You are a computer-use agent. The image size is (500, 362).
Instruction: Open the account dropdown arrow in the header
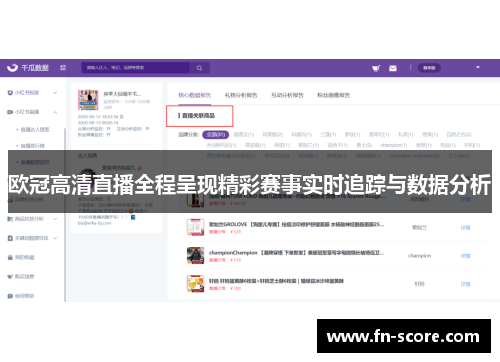[478, 67]
